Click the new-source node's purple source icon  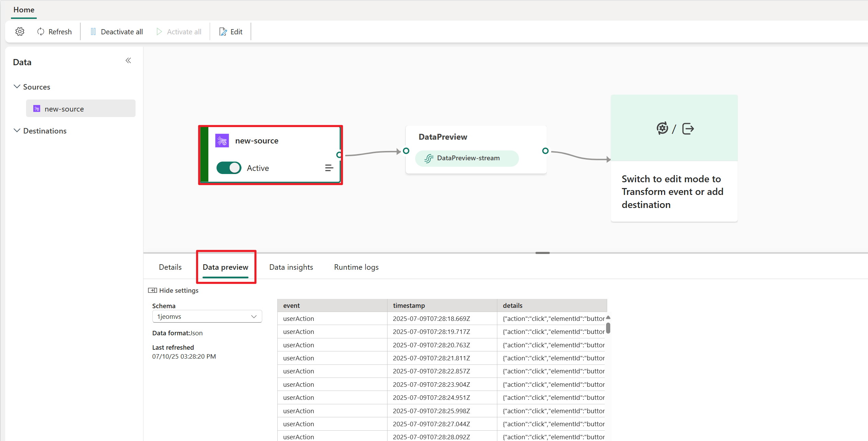(222, 141)
